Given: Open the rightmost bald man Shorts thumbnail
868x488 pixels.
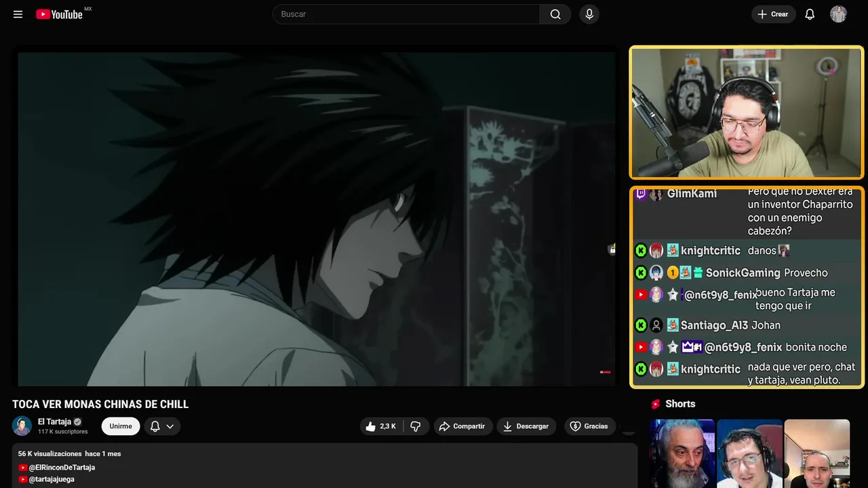Looking at the screenshot, I should 816,453.
